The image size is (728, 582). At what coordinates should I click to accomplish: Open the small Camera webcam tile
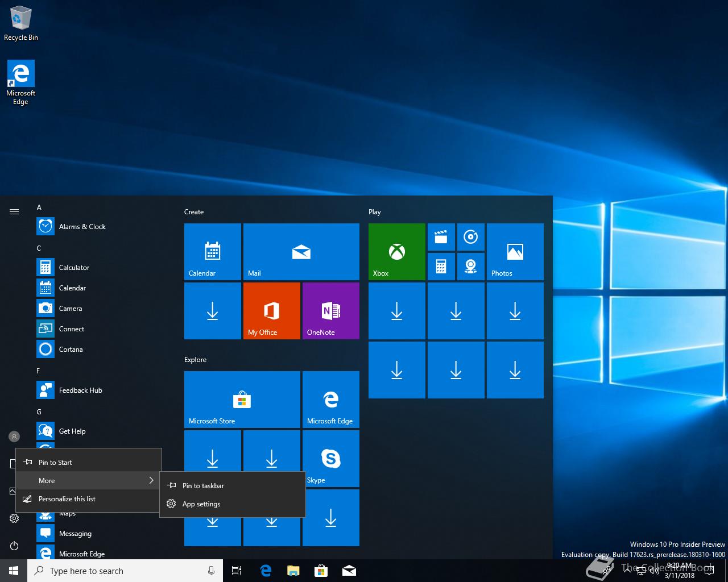[x=471, y=267]
